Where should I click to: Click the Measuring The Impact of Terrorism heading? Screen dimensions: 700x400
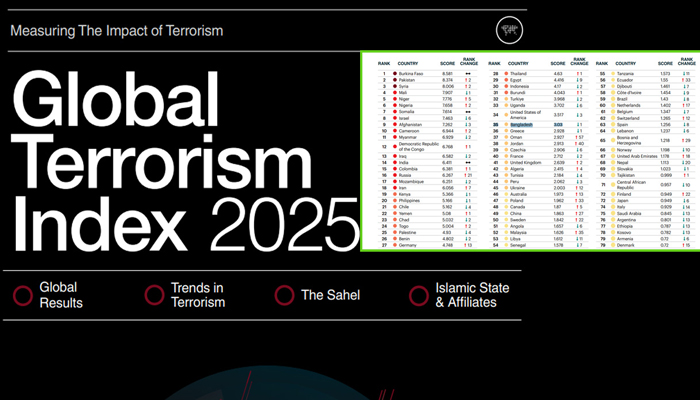[117, 30]
